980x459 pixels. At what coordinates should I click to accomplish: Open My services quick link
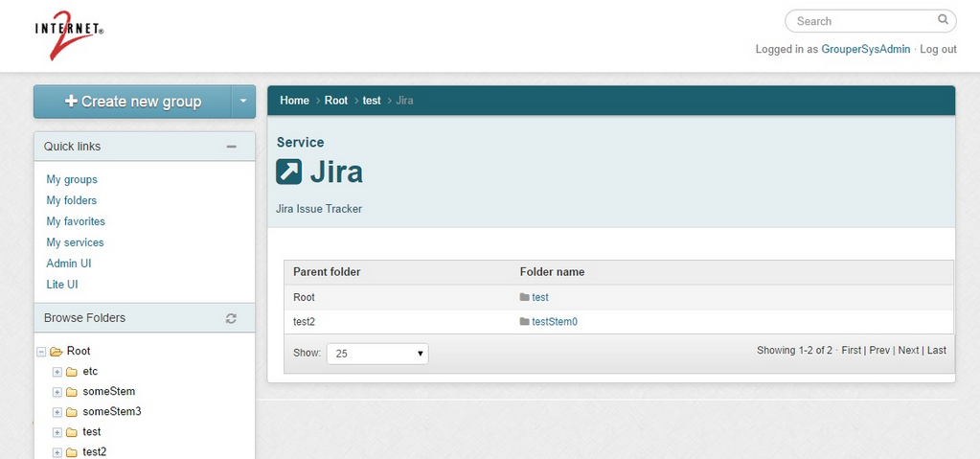pos(75,242)
